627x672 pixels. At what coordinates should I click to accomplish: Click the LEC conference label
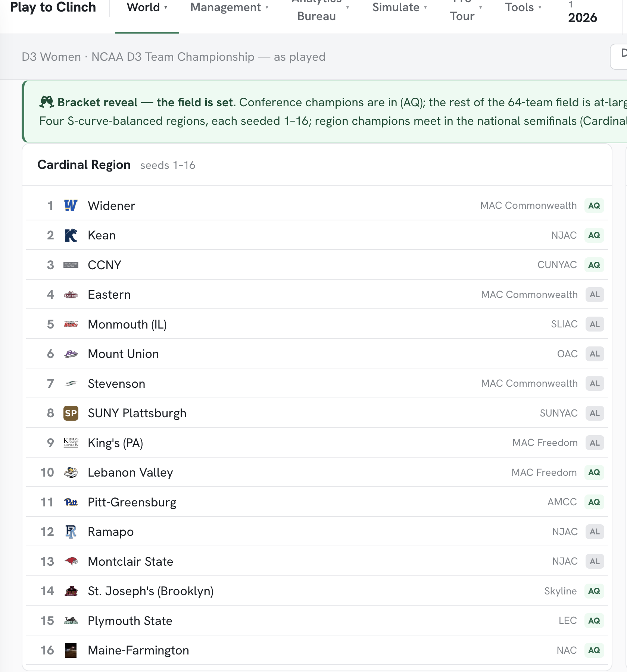(568, 621)
